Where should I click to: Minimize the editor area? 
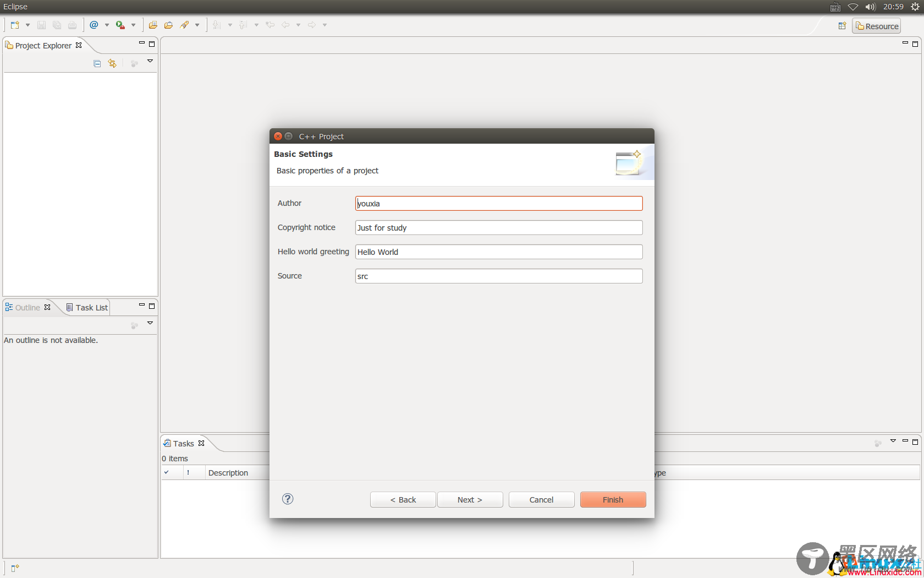[x=905, y=43]
